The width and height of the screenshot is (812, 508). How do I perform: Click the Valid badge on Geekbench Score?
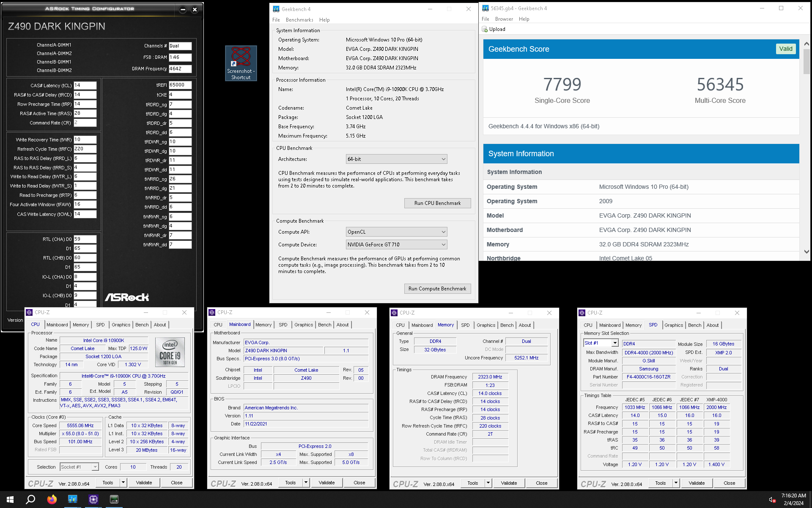(786, 49)
